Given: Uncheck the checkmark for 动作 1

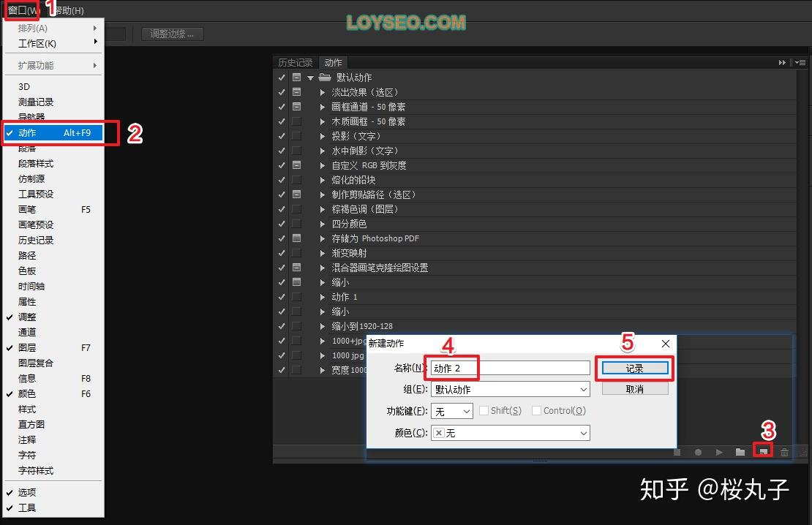Looking at the screenshot, I should [281, 297].
